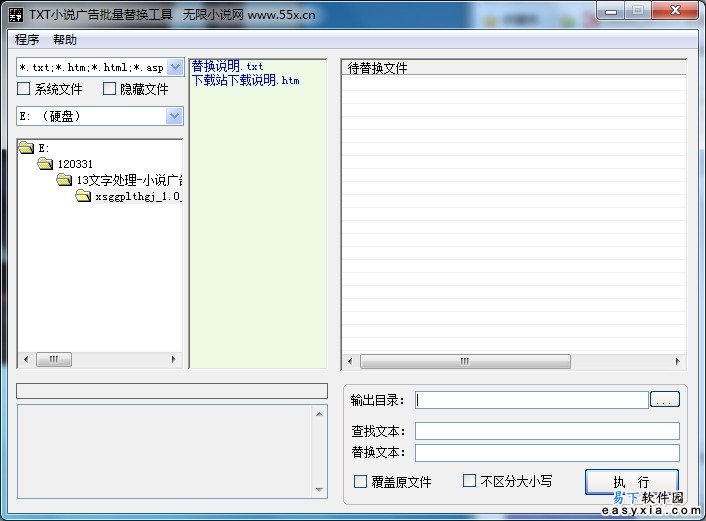Viewport: 706px width, 521px height.
Task: Click the folder tree horizontal scrollbar thumb
Action: (x=54, y=359)
